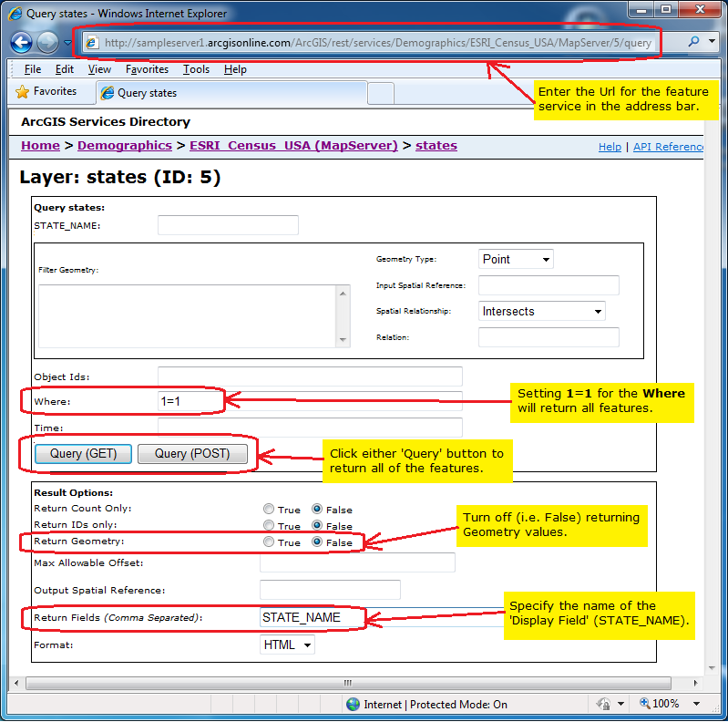Viewport: 728px width, 722px height.
Task: Click the vertical scrollbar down arrow
Action: point(713,668)
